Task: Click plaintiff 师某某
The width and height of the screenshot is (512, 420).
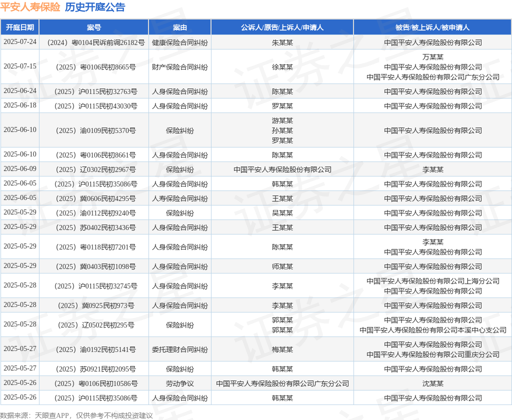Action: pos(282,266)
